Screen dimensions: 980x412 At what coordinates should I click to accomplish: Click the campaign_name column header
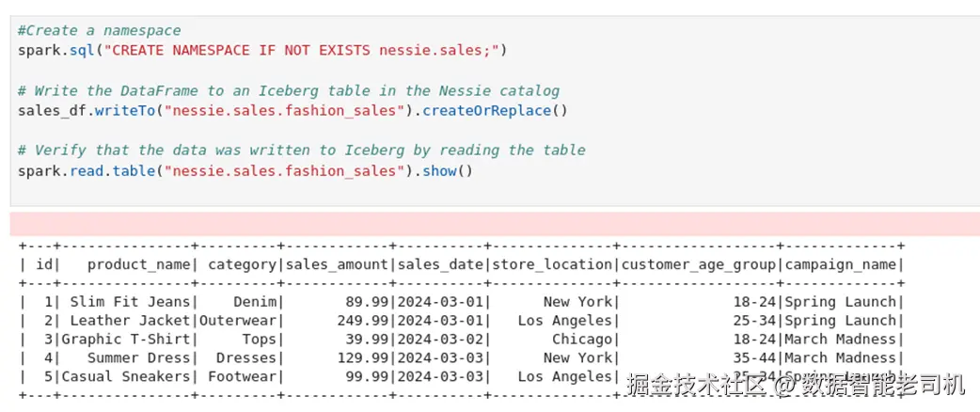coord(840,264)
